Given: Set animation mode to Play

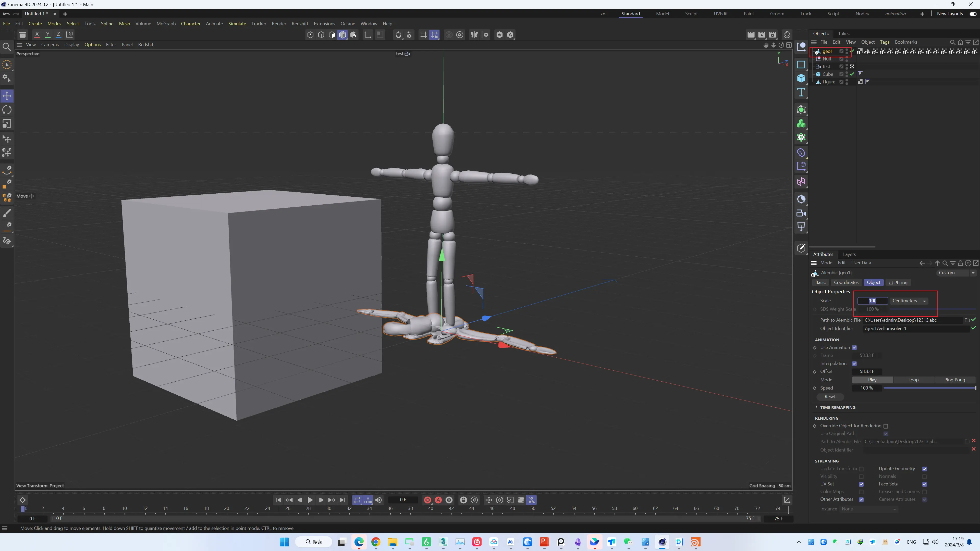Looking at the screenshot, I should click(872, 380).
